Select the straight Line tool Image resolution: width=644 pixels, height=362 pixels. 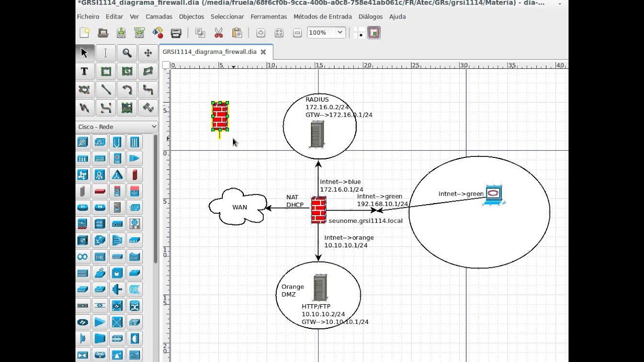[x=105, y=89]
